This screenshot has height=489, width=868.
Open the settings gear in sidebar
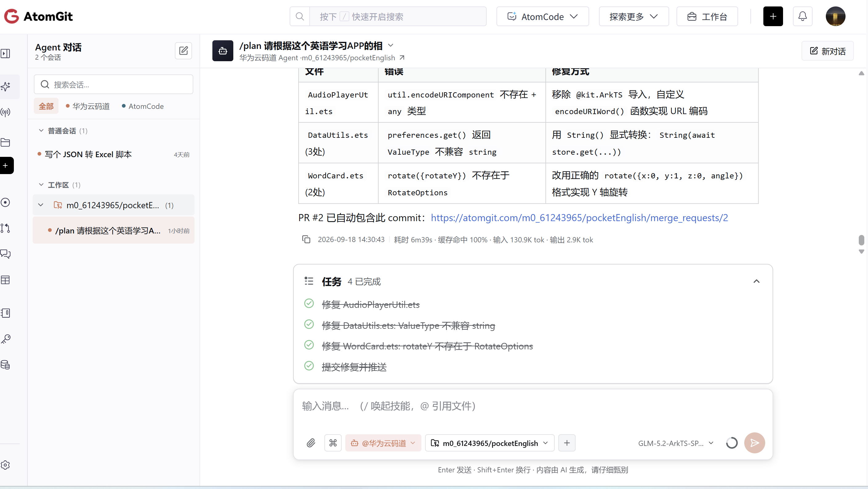[x=6, y=465]
